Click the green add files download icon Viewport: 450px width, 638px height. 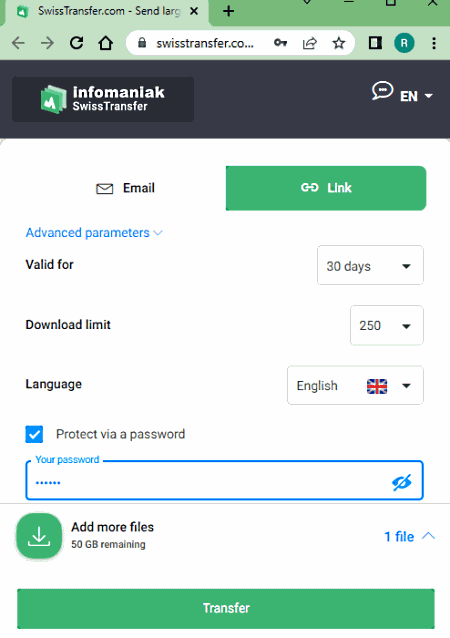(39, 535)
